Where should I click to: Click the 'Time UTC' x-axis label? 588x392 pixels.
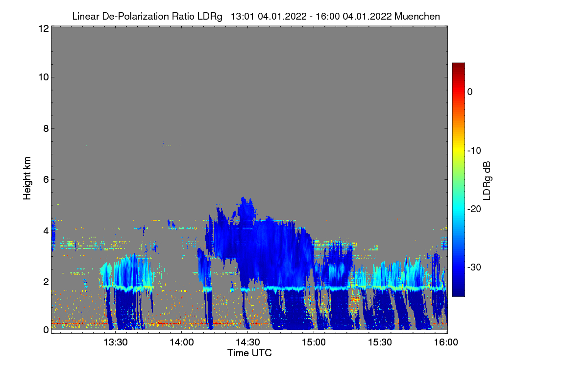[x=249, y=352]
